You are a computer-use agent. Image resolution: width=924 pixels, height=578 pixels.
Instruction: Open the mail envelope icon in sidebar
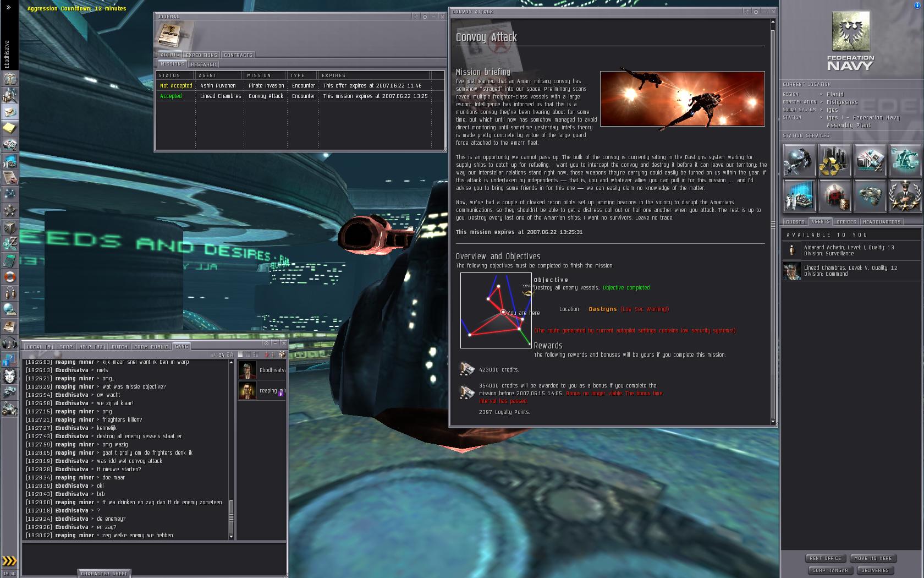10,112
